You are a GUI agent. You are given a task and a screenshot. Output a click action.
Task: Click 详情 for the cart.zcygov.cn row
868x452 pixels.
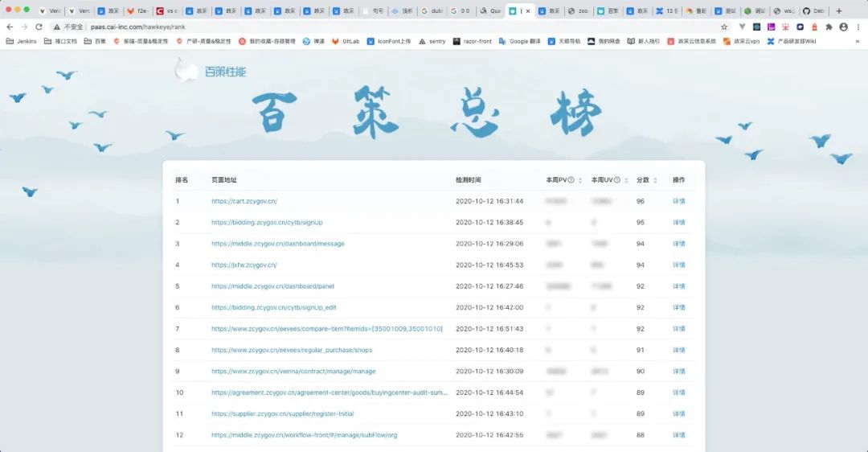tap(678, 201)
